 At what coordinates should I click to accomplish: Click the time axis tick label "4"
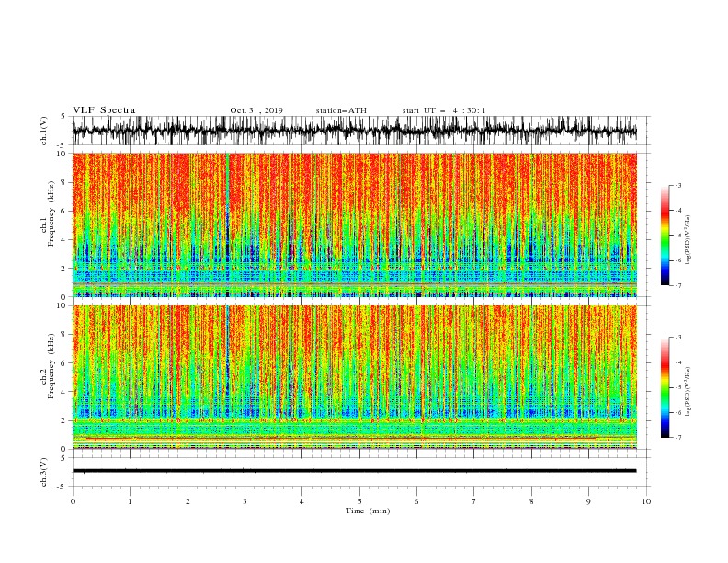pyautogui.click(x=301, y=501)
